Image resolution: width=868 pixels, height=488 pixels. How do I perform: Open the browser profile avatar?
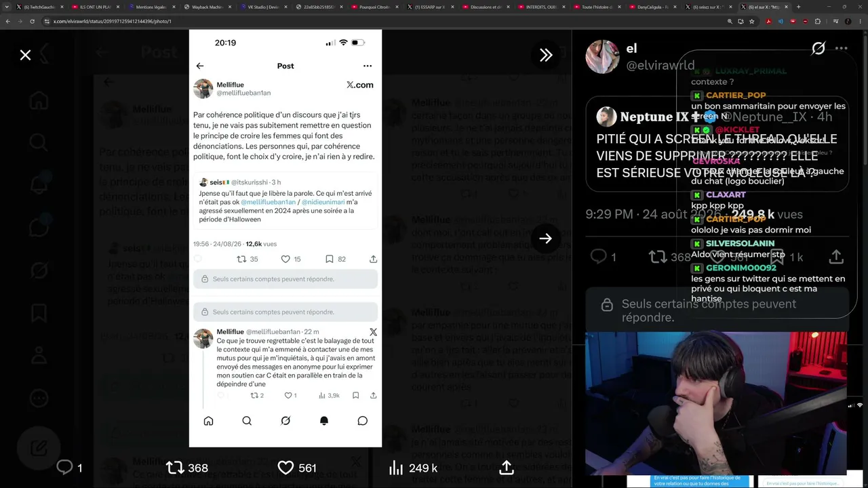pyautogui.click(x=847, y=21)
